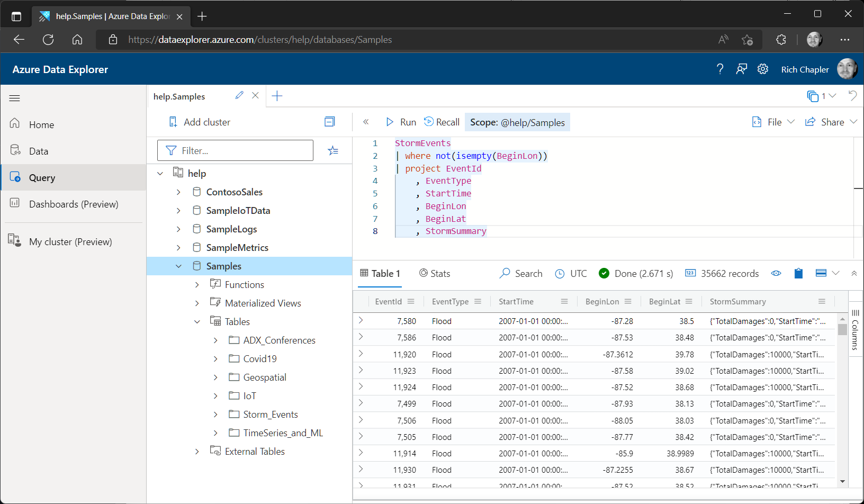Open the feedback icon in the header
This screenshot has height=504, width=864.
[741, 69]
